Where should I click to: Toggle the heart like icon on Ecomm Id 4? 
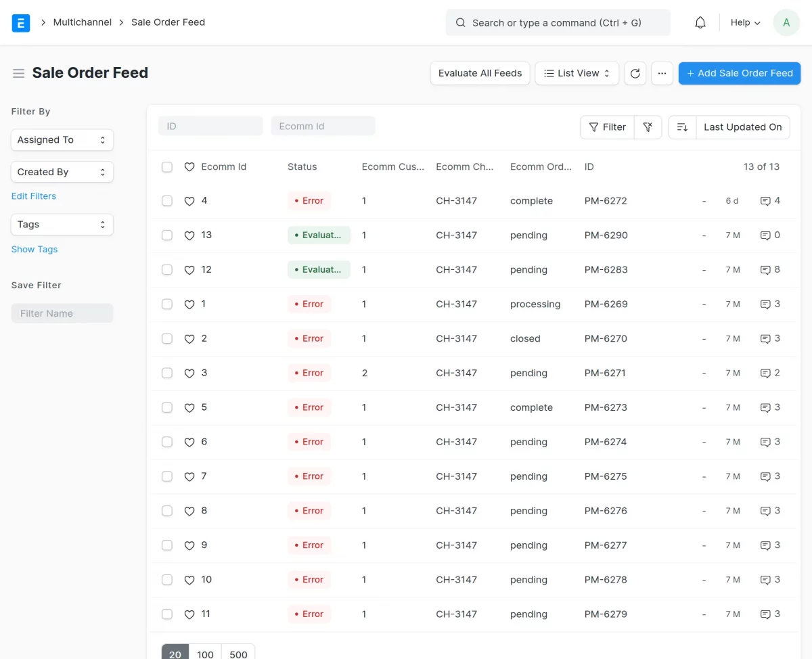click(x=189, y=200)
